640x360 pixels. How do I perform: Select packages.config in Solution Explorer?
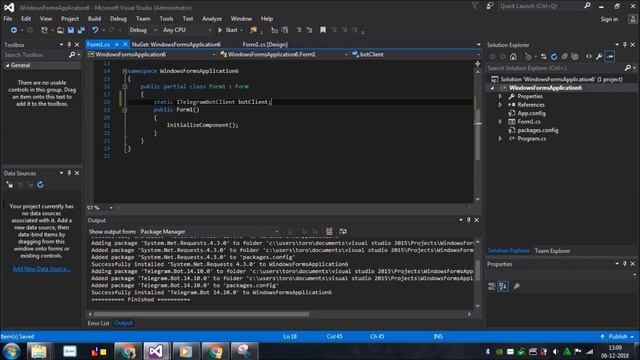point(538,131)
